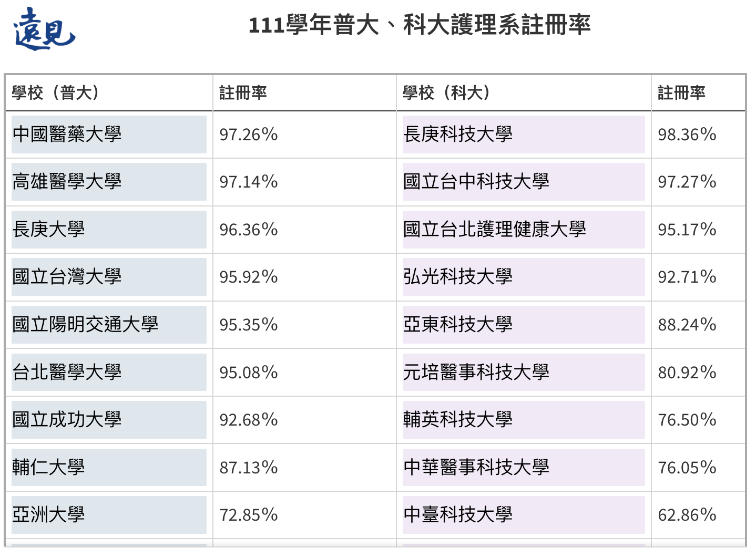Click the chart title 111學年普大、科大護理系註冊率

click(420, 25)
